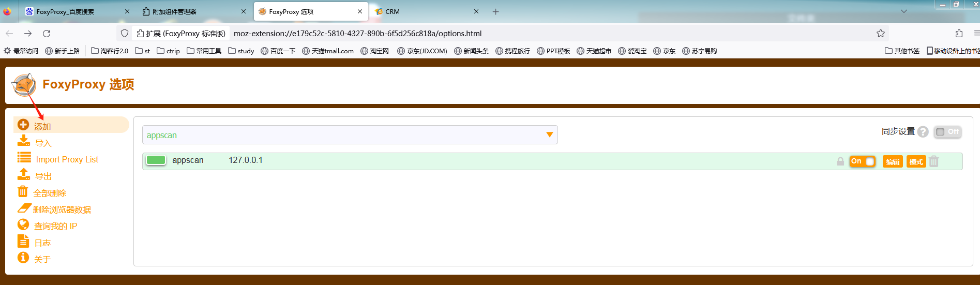Click the eraser icon beside 删除浏览器数据
Image resolution: width=980 pixels, height=285 pixels.
[24, 208]
